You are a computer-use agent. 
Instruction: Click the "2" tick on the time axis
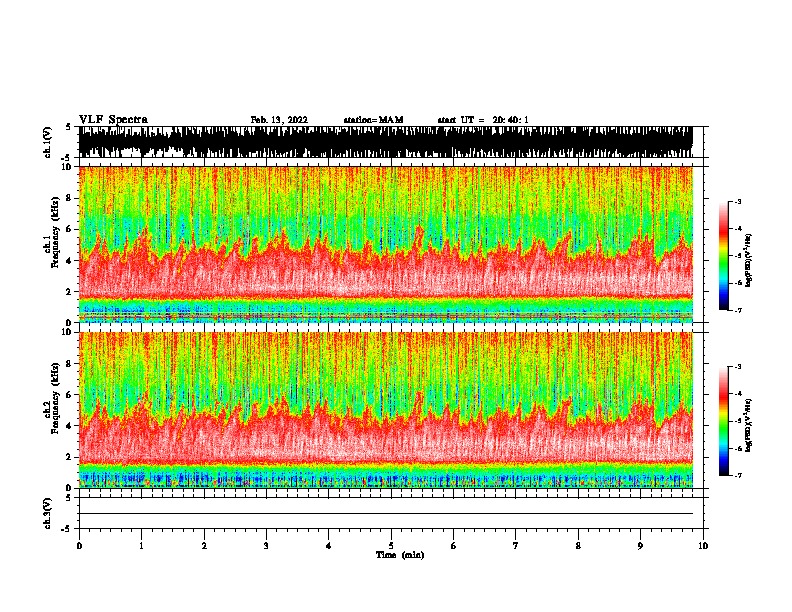[204, 546]
